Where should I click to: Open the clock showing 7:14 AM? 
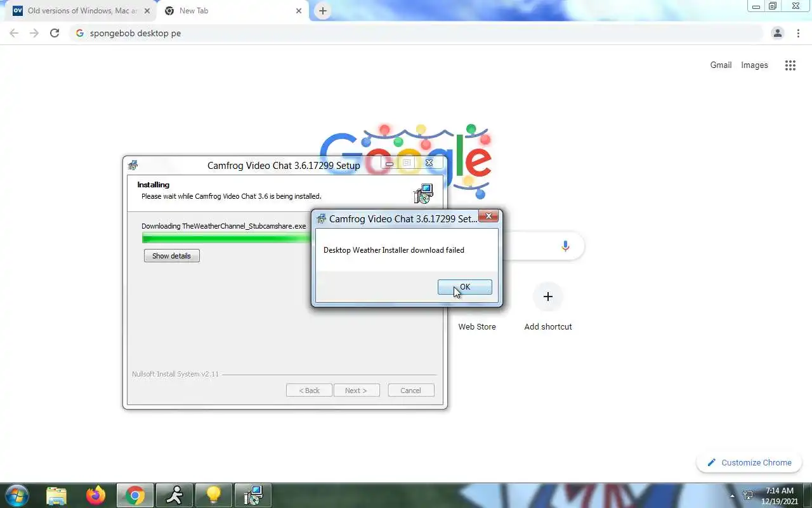(x=780, y=495)
